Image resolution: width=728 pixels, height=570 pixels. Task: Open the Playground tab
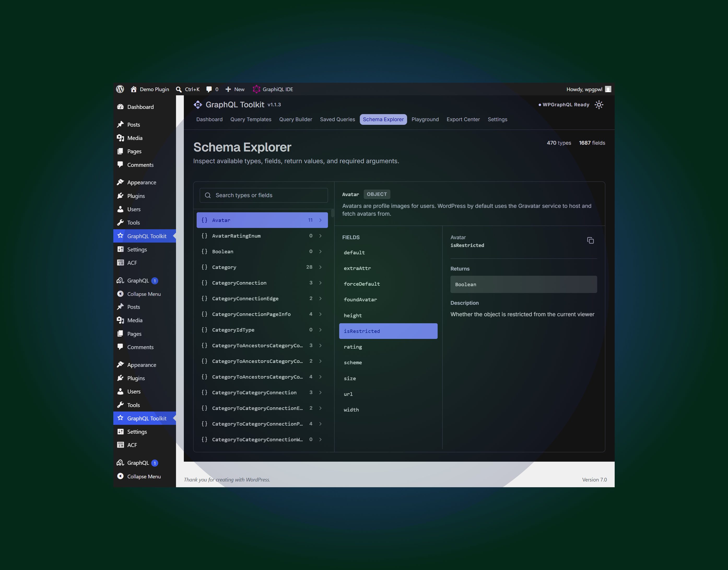coord(425,120)
